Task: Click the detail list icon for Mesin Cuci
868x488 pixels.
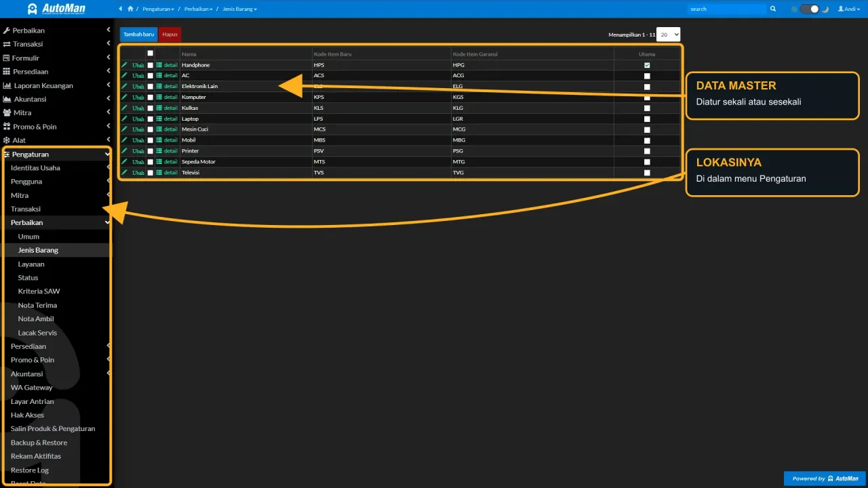Action: click(x=159, y=129)
